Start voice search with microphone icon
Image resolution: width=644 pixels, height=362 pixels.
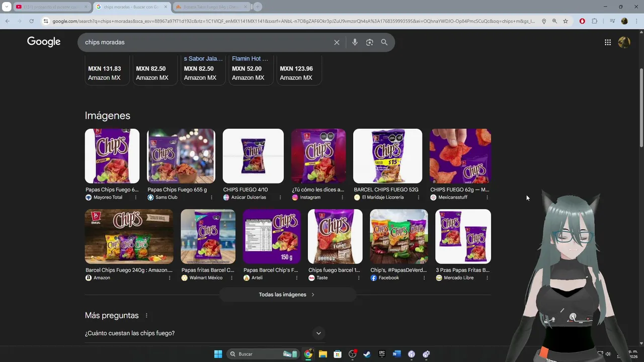(x=355, y=42)
